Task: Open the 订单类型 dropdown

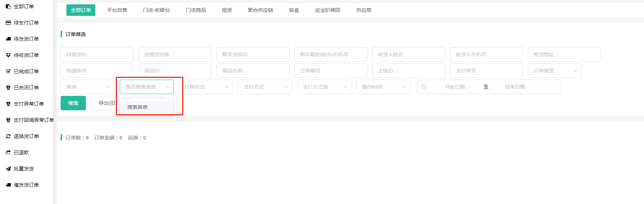Action: 555,71
